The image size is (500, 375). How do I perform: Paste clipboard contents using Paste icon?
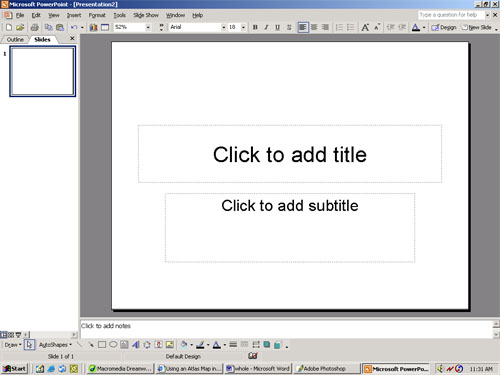point(60,27)
